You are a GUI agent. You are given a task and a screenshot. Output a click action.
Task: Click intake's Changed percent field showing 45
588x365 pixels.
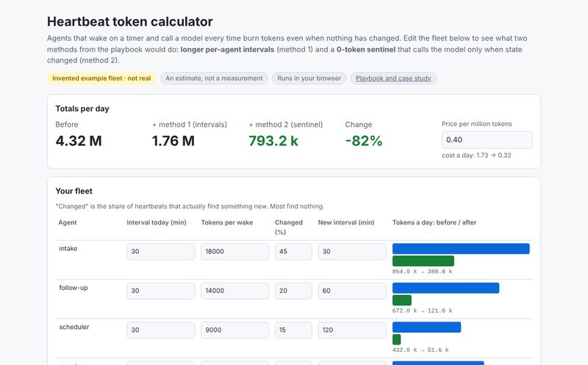293,252
